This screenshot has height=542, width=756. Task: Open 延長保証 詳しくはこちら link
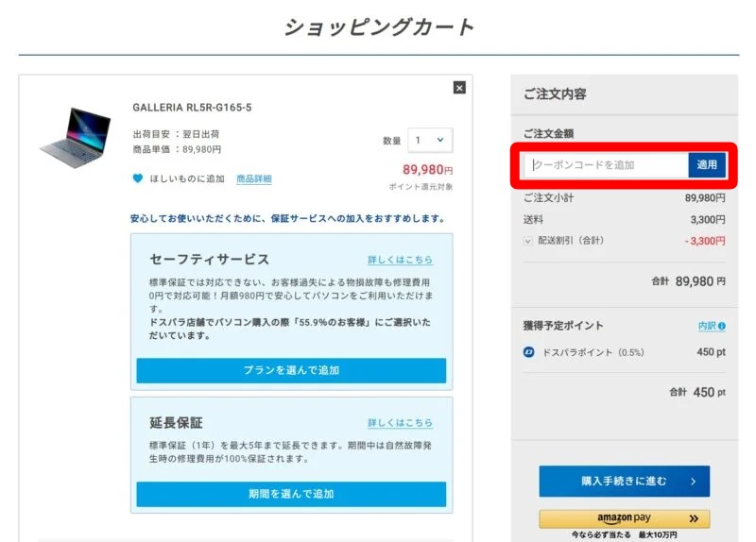coord(400,422)
